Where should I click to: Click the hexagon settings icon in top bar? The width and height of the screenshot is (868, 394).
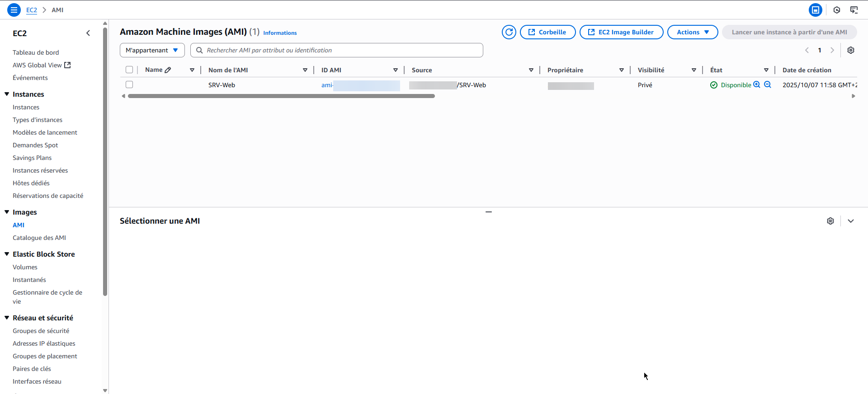[x=837, y=10]
